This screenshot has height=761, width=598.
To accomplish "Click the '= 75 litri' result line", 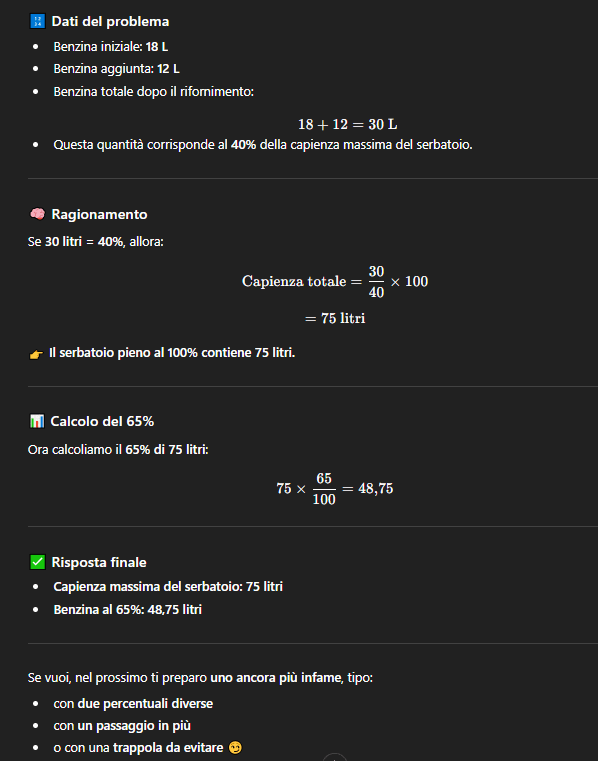I will pyautogui.click(x=335, y=318).
